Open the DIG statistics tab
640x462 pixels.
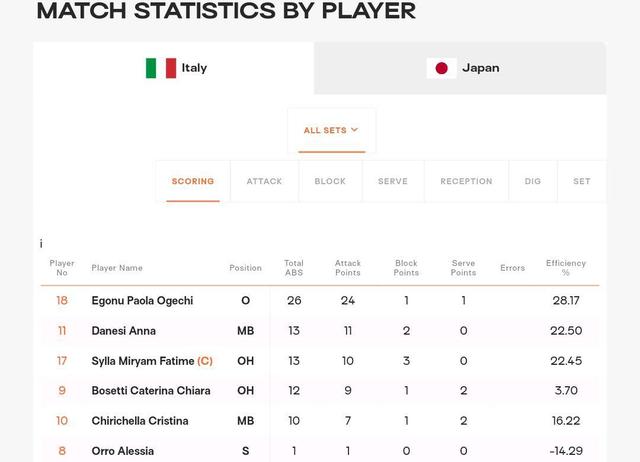533,181
